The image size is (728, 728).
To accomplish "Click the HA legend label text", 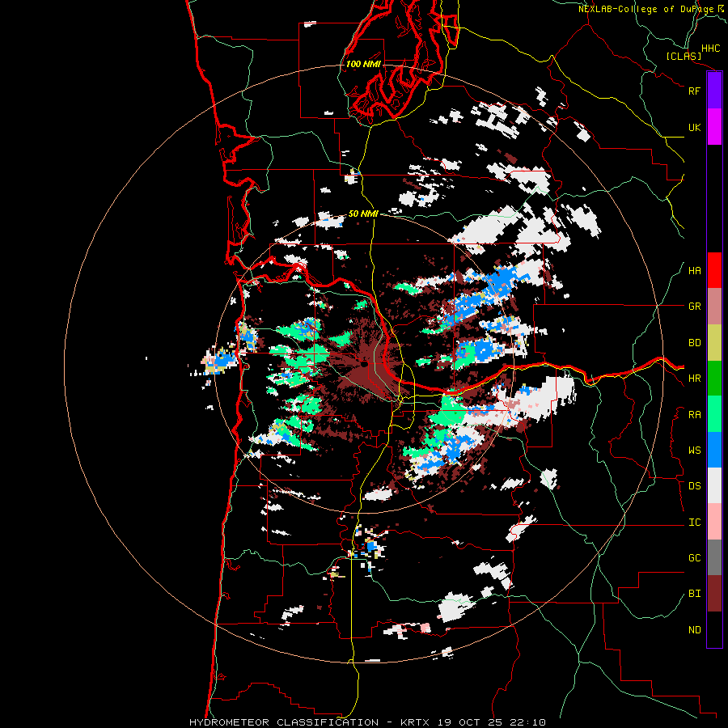I will pos(694,271).
